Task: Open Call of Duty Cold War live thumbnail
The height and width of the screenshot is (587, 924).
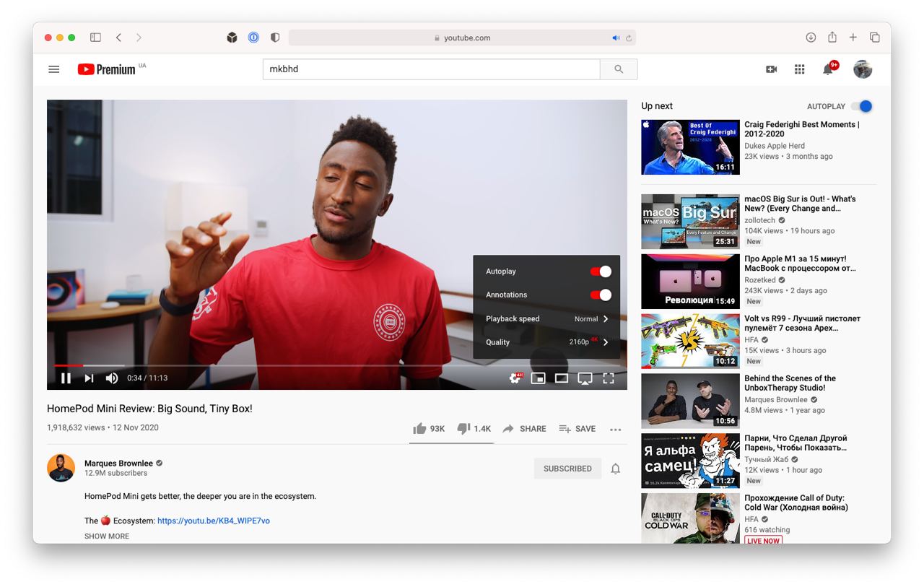Action: coord(690,518)
